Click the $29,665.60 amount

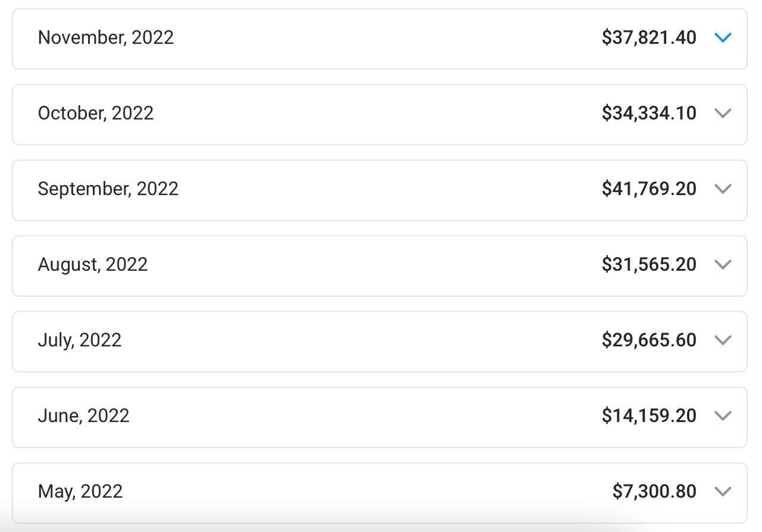(x=649, y=340)
